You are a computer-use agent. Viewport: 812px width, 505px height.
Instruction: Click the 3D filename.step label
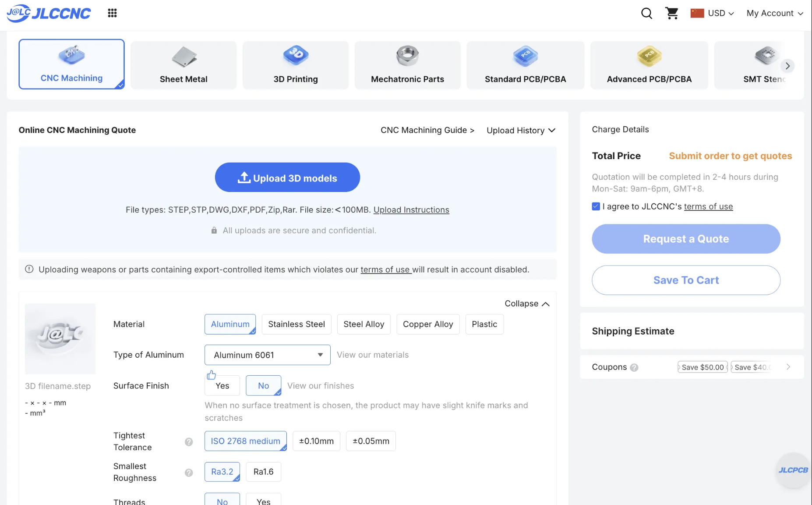[58, 386]
